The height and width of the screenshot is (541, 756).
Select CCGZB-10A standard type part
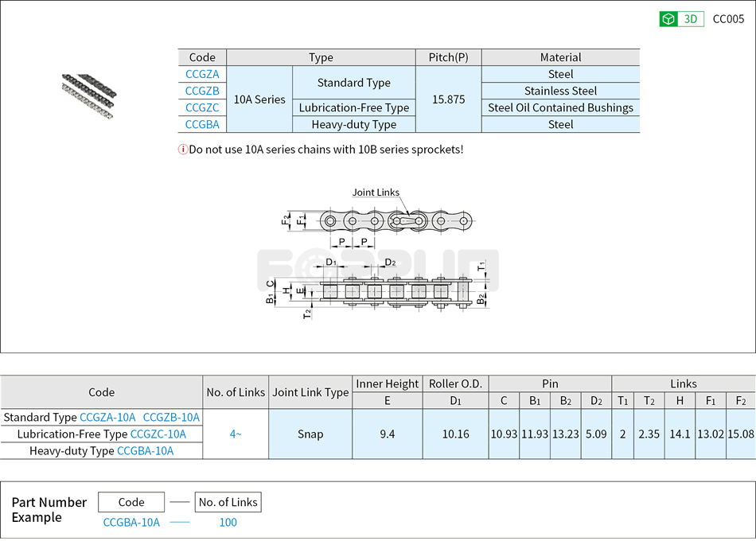tap(171, 417)
